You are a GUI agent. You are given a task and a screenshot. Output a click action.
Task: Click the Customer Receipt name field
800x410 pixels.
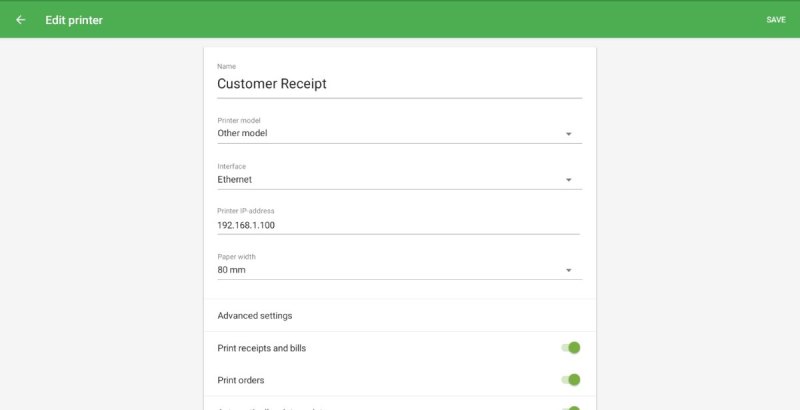click(x=398, y=85)
